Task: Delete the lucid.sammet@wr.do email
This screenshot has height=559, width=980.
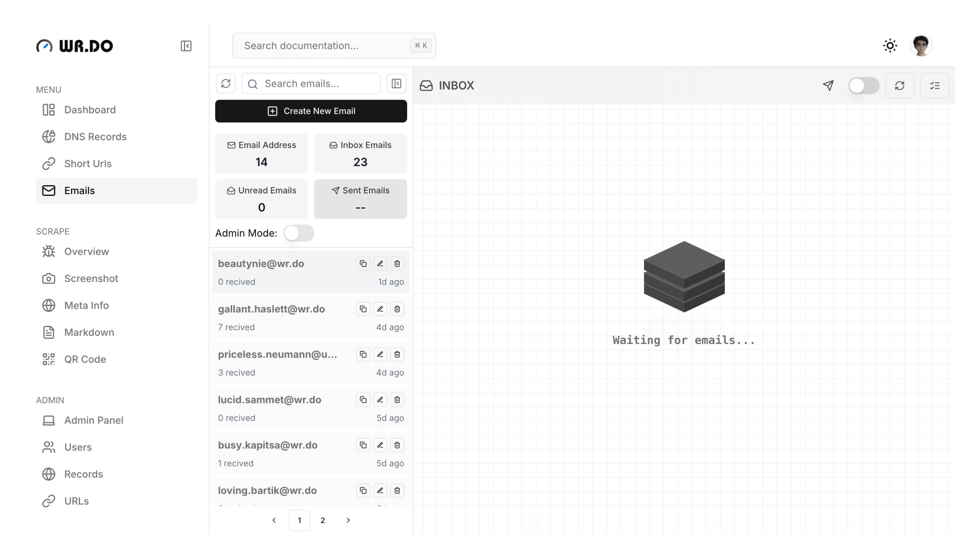Action: pyautogui.click(x=397, y=400)
